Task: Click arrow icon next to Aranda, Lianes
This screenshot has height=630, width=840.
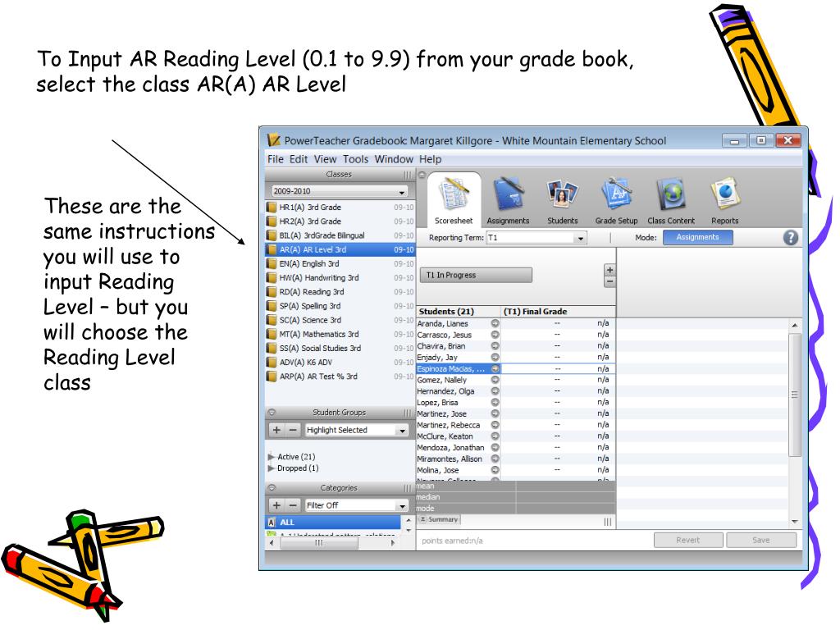Action: 495,323
